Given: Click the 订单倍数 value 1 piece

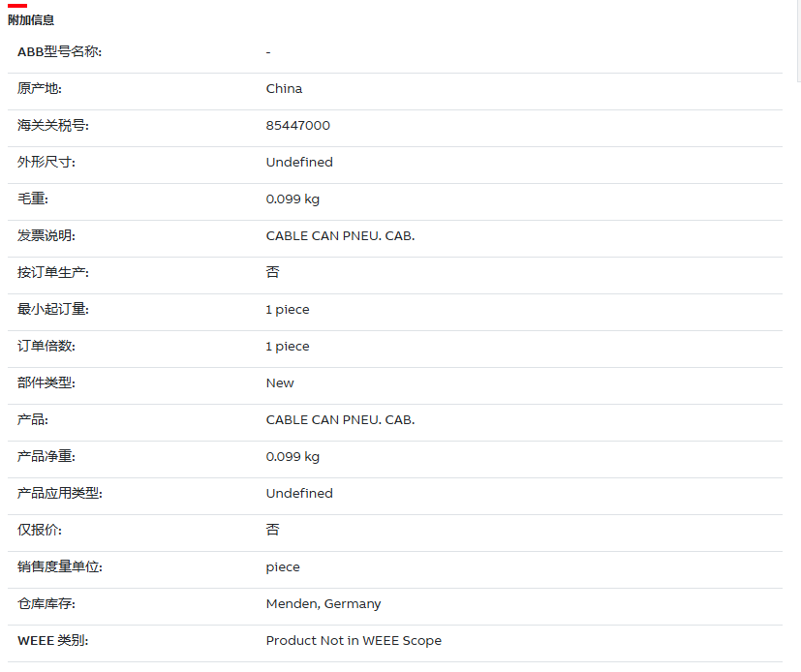Looking at the screenshot, I should (288, 347).
